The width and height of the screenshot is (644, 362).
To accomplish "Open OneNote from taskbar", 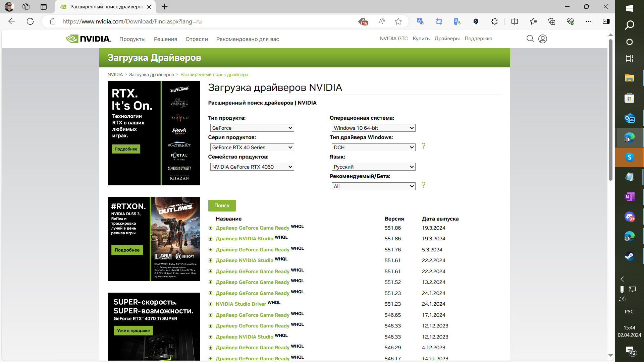I will coord(629,197).
